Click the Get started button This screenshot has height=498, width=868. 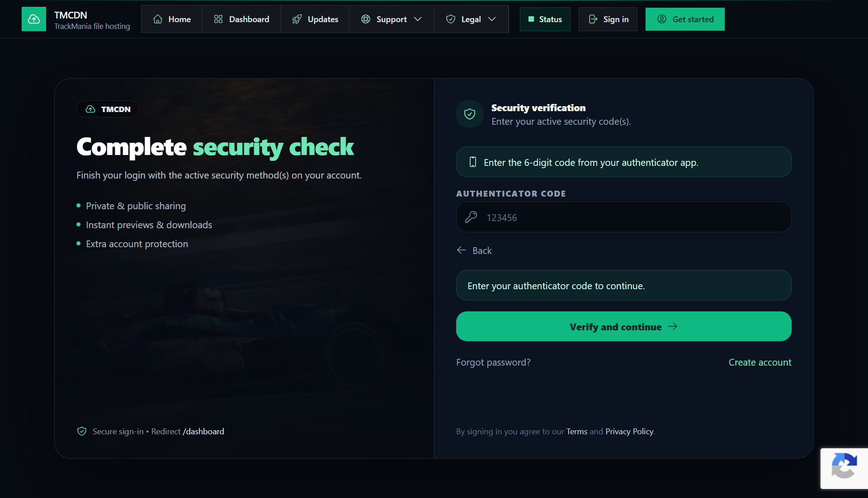coord(685,19)
